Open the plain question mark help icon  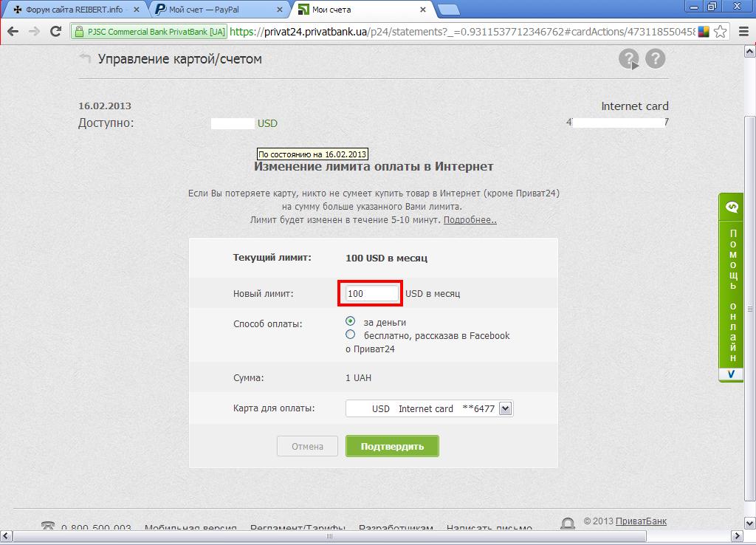coord(656,58)
